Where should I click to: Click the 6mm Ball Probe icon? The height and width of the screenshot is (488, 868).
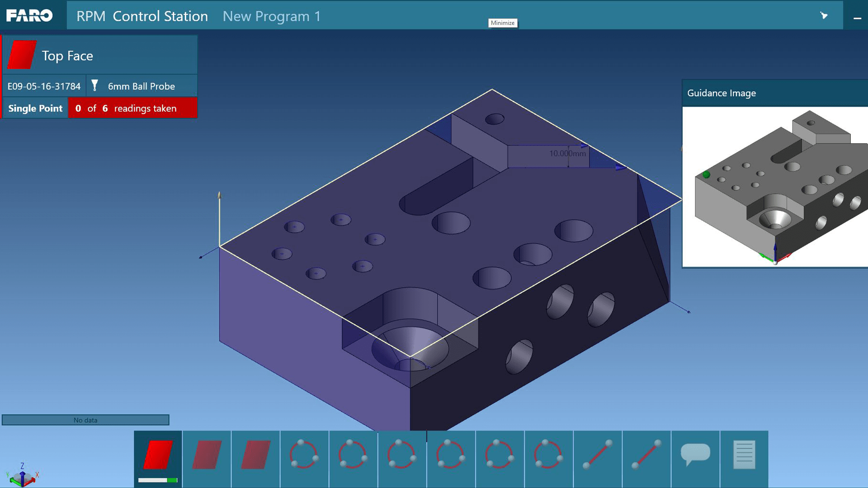(94, 86)
